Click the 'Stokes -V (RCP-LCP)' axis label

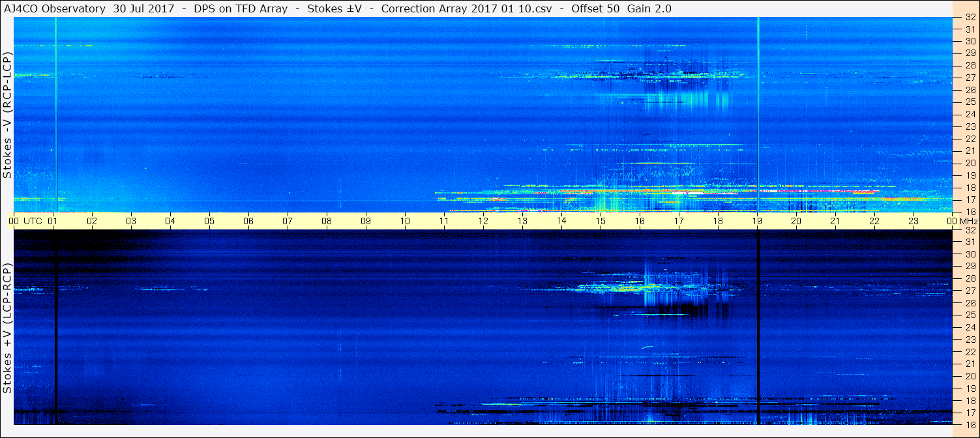coord(8,115)
